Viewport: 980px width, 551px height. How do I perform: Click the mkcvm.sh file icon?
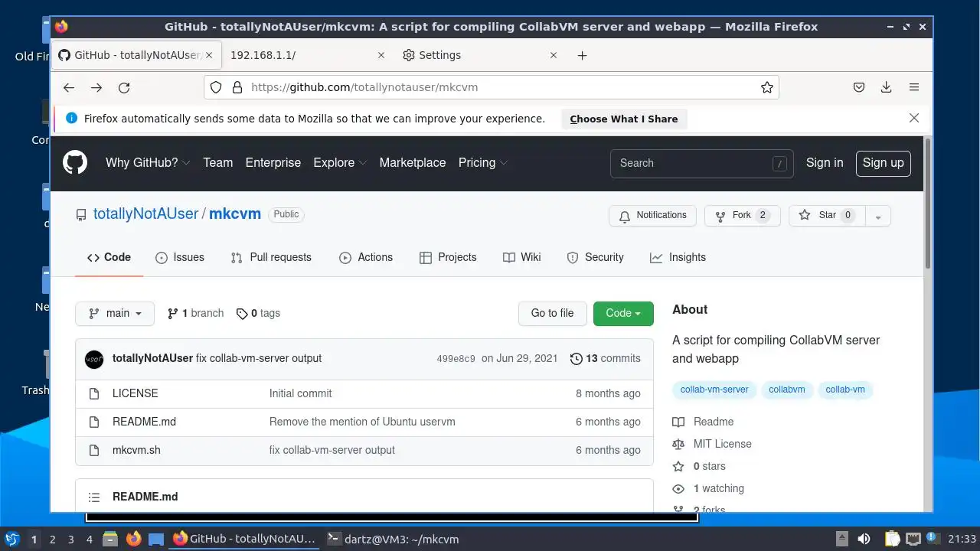(94, 450)
